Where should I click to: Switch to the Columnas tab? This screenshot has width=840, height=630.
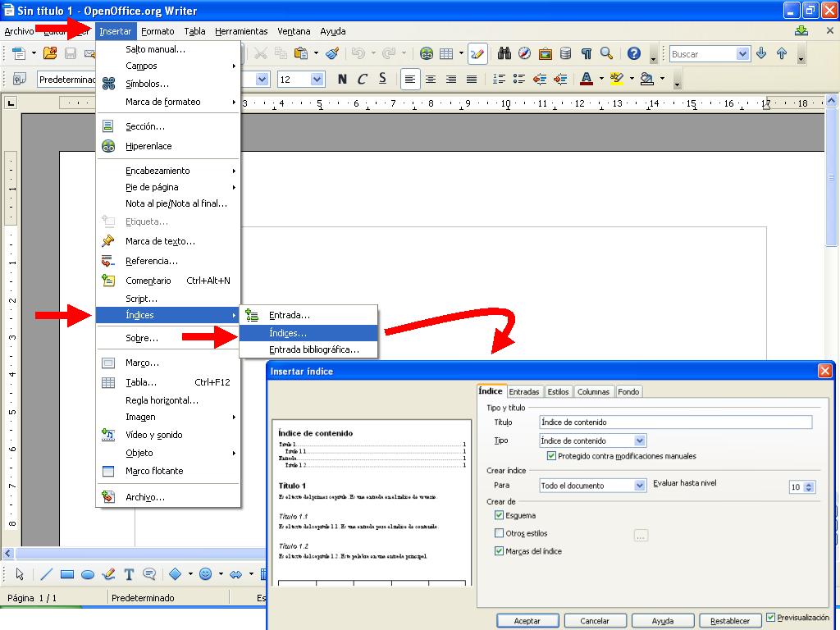click(x=594, y=391)
